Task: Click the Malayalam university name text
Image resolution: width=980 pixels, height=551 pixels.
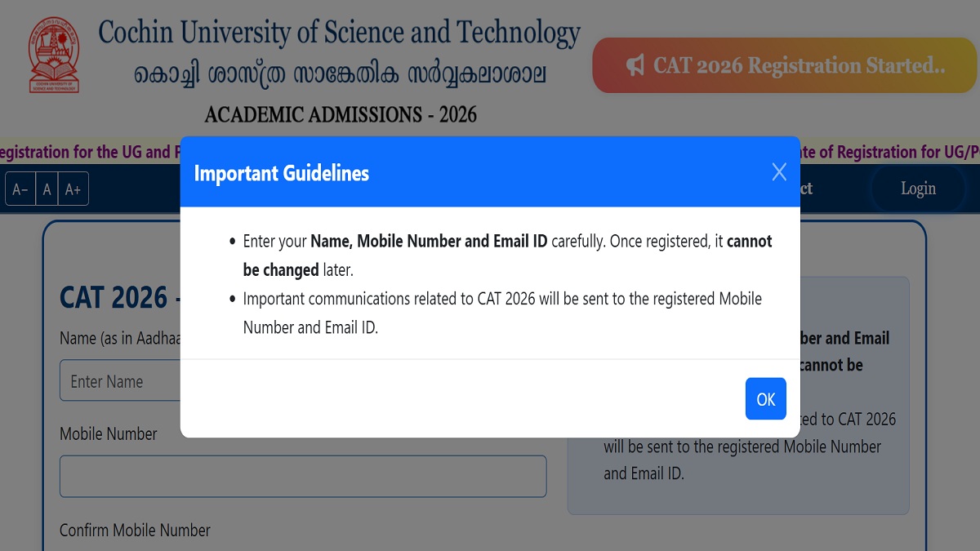Action: pyautogui.click(x=341, y=75)
